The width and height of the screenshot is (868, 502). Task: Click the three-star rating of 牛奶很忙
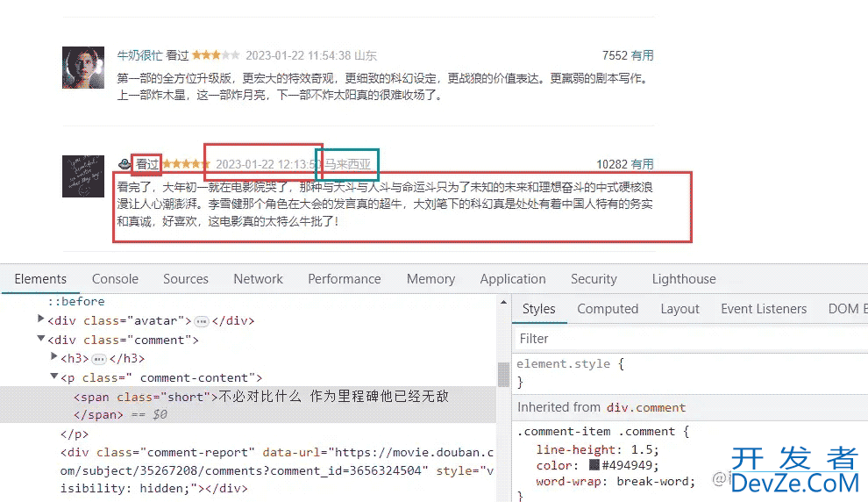pos(216,55)
